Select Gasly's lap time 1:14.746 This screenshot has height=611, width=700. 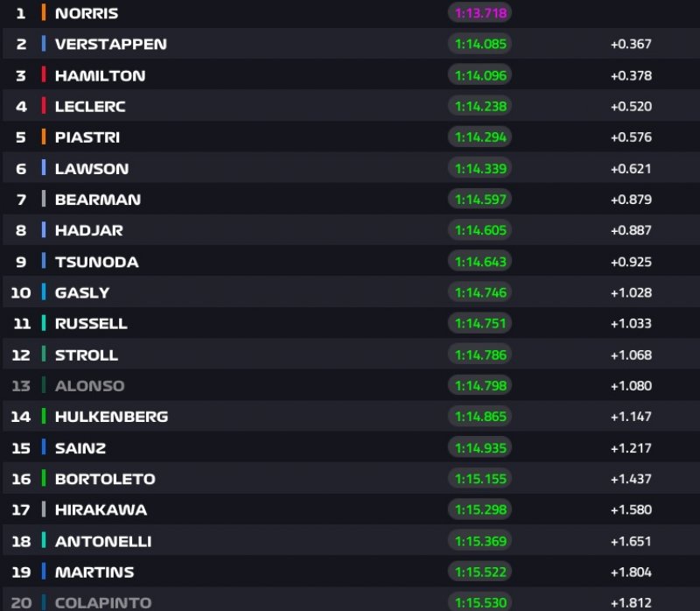pos(480,292)
